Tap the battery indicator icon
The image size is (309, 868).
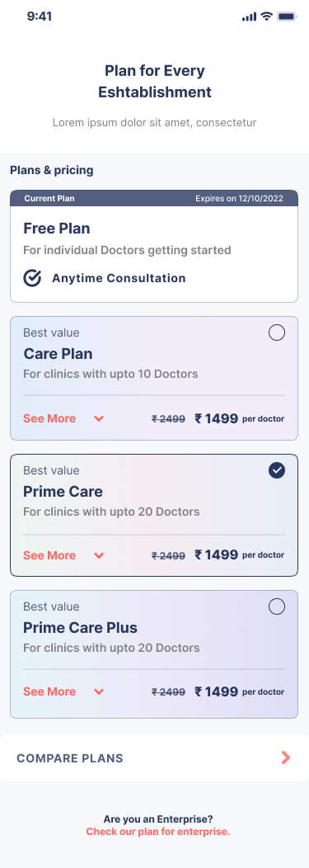288,17
